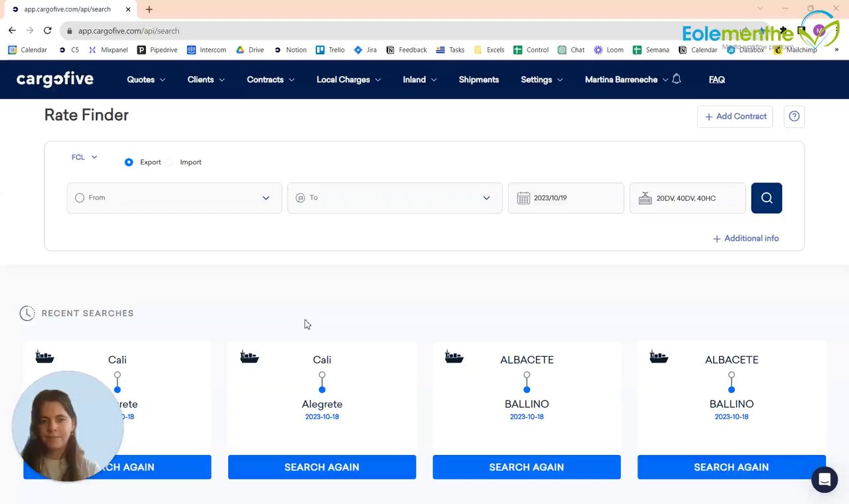Reload the page with the refresh icon
Viewport: 849px width, 504px height.
(48, 31)
